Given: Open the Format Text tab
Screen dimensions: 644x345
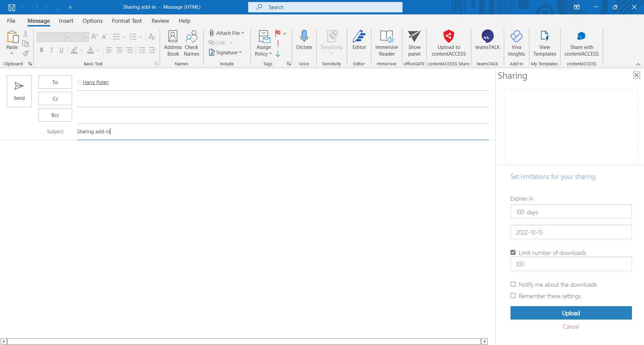Looking at the screenshot, I should [127, 21].
